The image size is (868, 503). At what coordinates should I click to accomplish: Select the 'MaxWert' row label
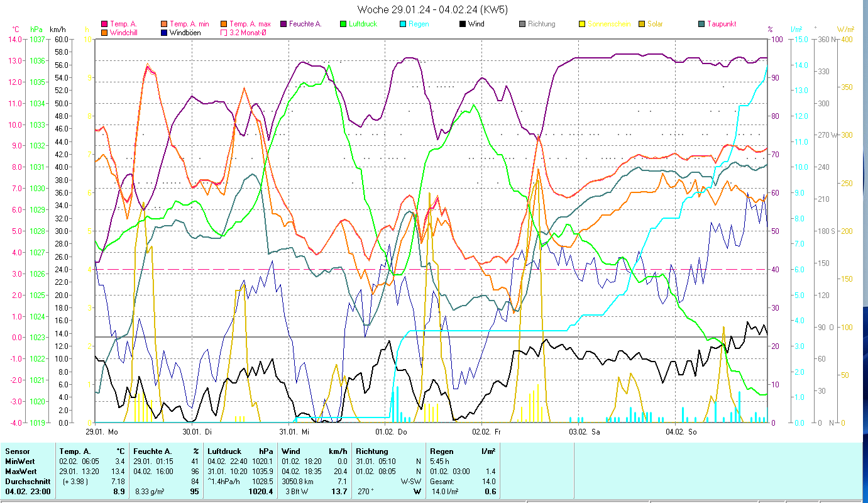[20, 472]
